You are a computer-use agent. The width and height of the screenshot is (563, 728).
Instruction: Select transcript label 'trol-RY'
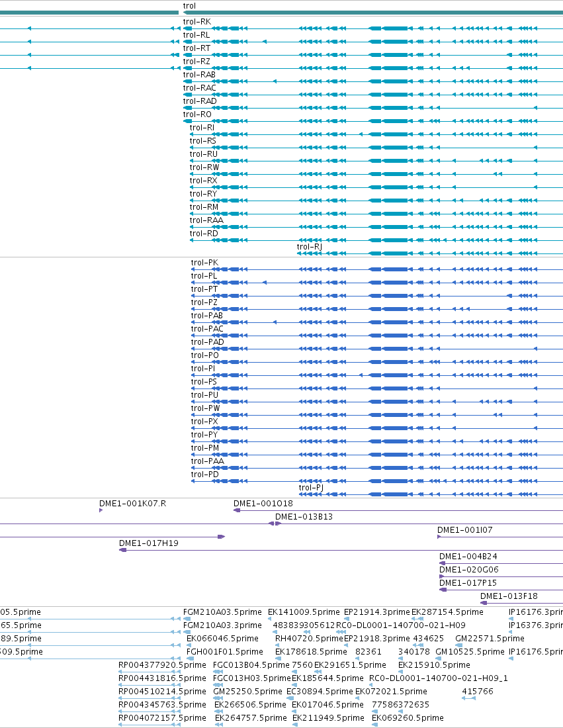203,194
